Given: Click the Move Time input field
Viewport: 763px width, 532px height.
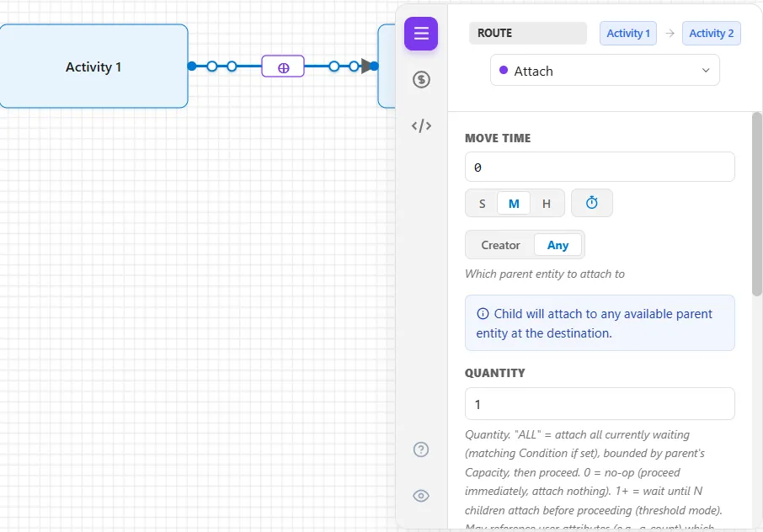Looking at the screenshot, I should (x=600, y=167).
